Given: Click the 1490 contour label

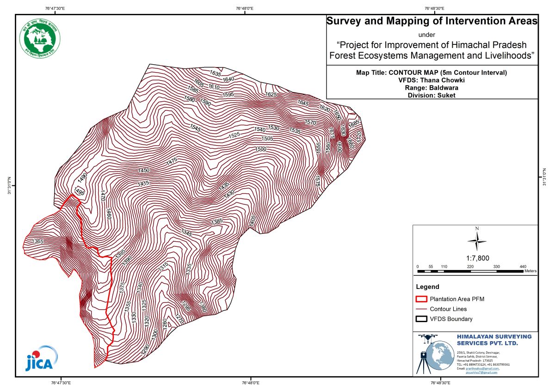Looking at the screenshot, I should [83, 178].
